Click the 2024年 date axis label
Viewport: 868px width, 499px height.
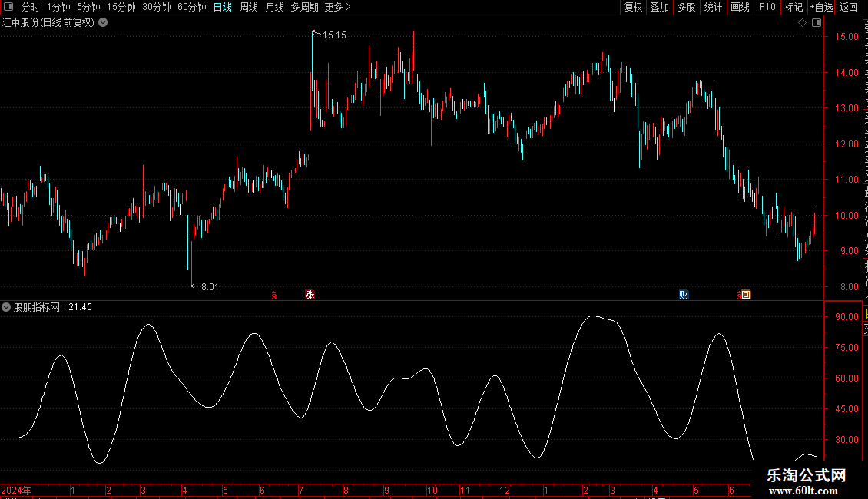16,490
